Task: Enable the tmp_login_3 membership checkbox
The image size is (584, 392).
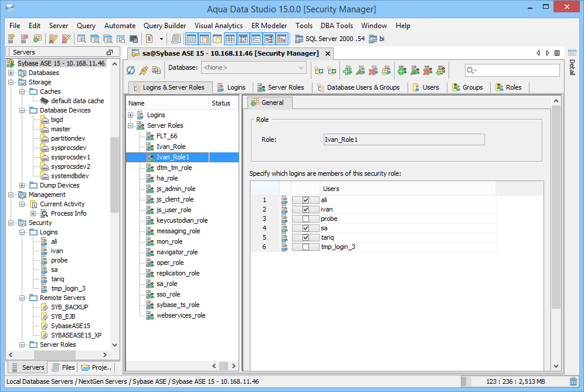Action: [305, 247]
